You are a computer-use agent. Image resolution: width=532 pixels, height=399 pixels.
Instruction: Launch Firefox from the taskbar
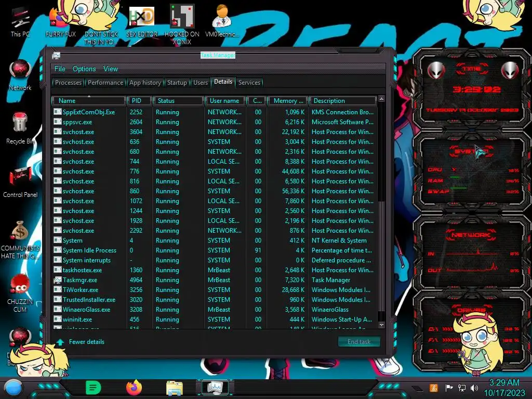click(x=134, y=388)
